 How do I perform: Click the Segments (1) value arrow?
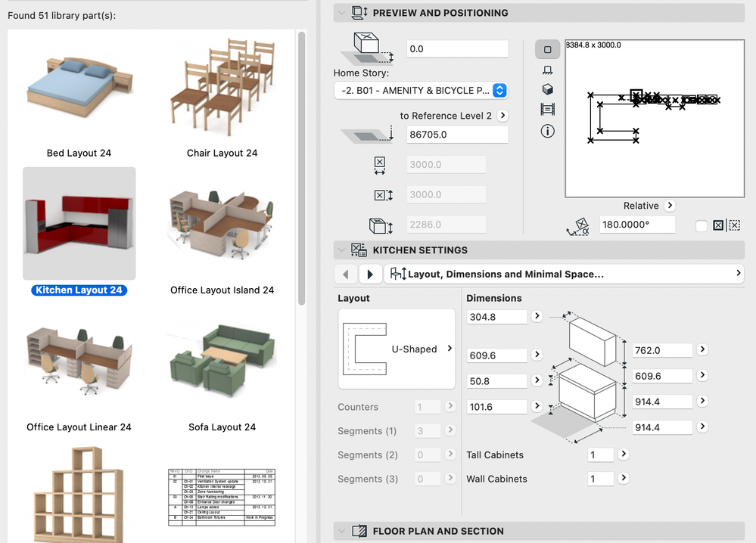tap(450, 430)
